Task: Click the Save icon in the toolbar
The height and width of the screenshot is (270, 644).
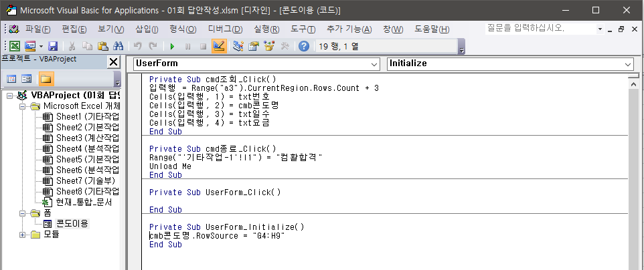Action: [x=53, y=46]
